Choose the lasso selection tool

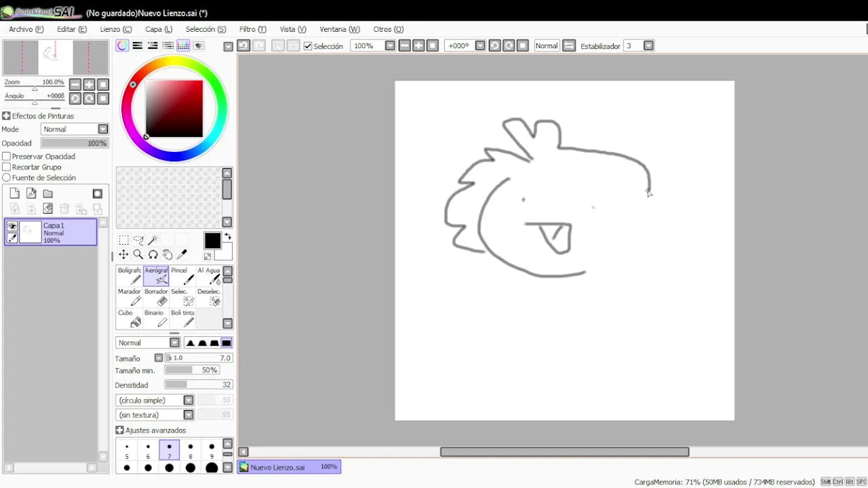pyautogui.click(x=138, y=240)
